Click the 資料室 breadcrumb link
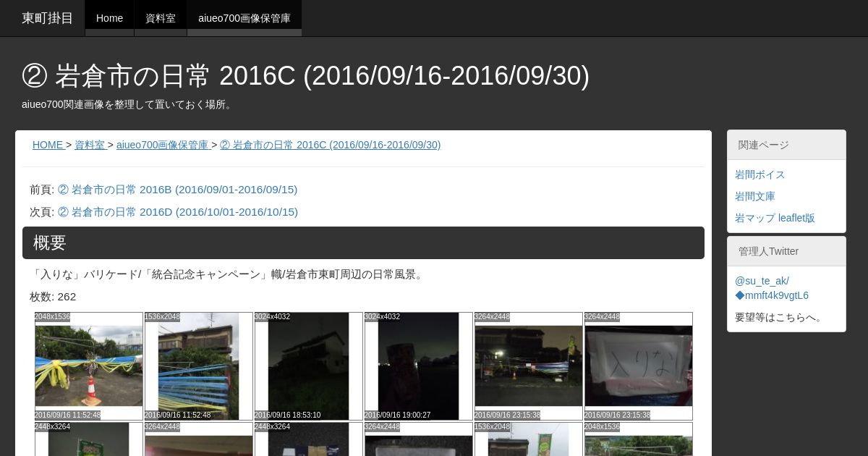The image size is (868, 456). coord(90,145)
